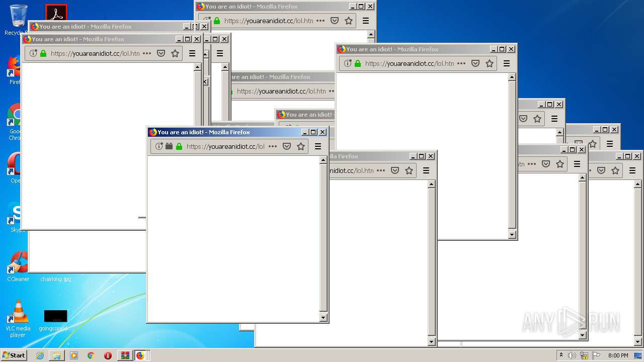Select the hidden window titled 'are an idiot!' behind

(x=282, y=77)
